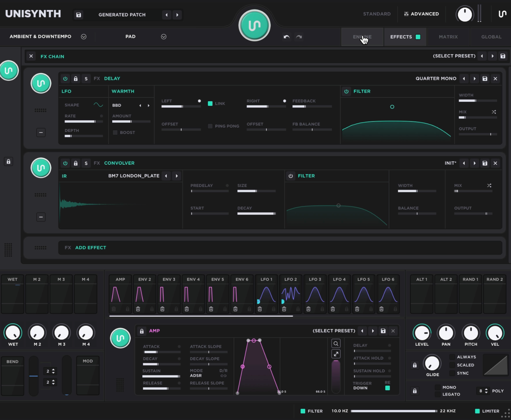Enable glide Always option
Image resolution: width=511 pixels, height=420 pixels.
452,357
